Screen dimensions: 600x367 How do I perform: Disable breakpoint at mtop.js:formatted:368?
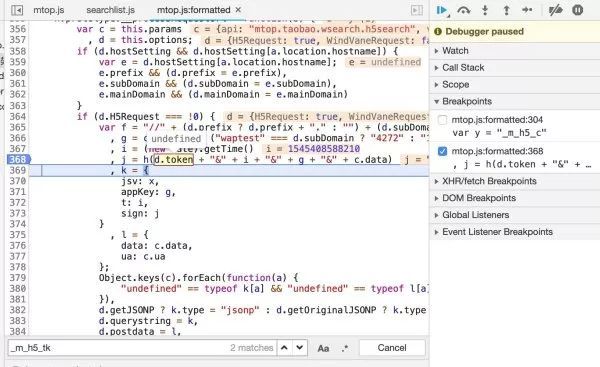click(x=442, y=151)
